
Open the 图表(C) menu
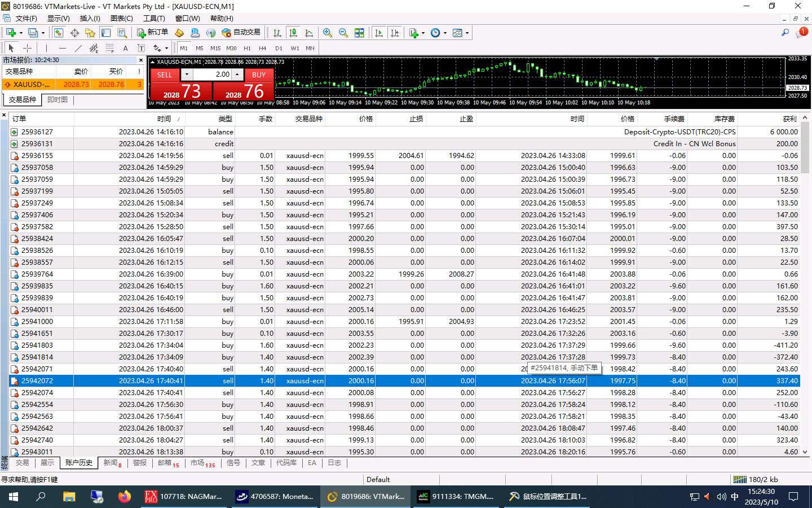122,18
